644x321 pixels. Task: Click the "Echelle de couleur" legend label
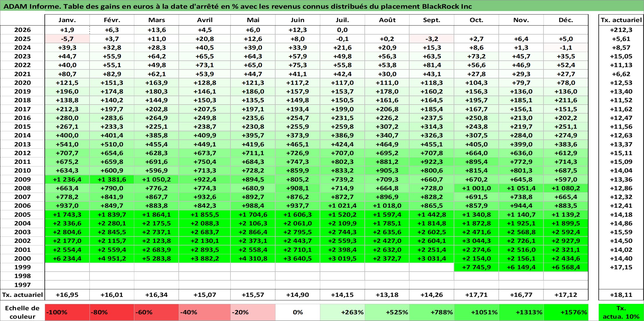22,312
